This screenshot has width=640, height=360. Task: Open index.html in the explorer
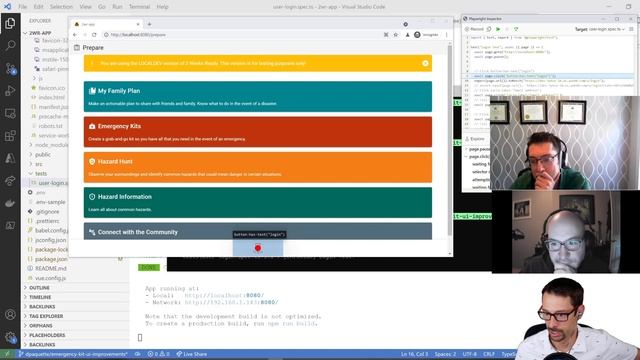[x=51, y=98]
